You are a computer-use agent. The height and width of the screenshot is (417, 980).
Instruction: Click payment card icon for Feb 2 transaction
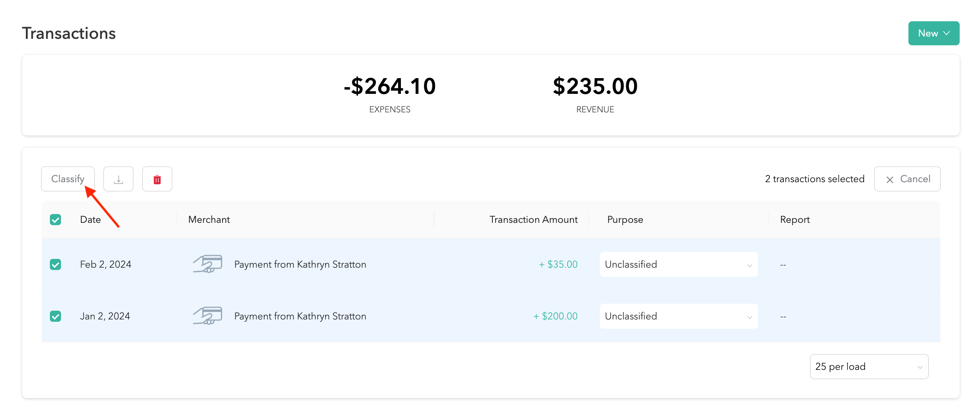[207, 264]
